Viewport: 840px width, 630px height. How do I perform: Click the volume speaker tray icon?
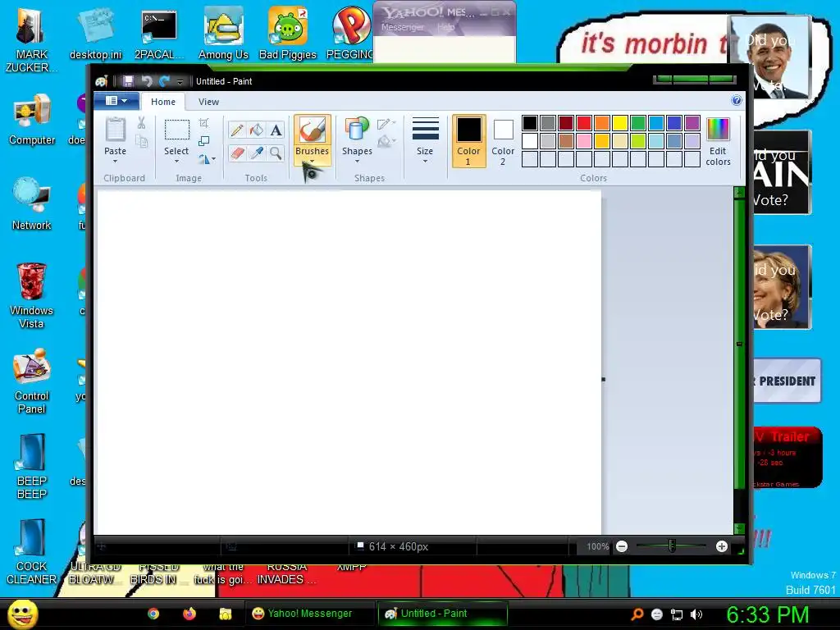pos(696,614)
